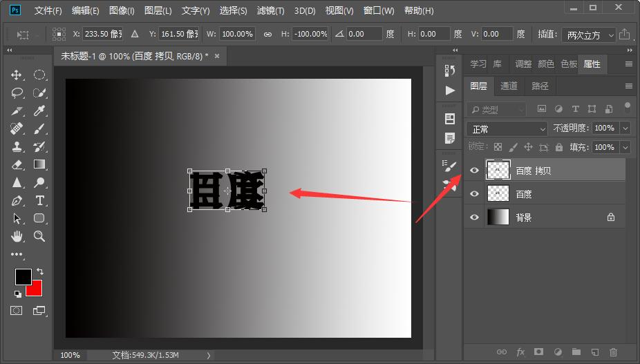Select the Horizontal Type tool
The width and height of the screenshot is (640, 364).
point(39,200)
